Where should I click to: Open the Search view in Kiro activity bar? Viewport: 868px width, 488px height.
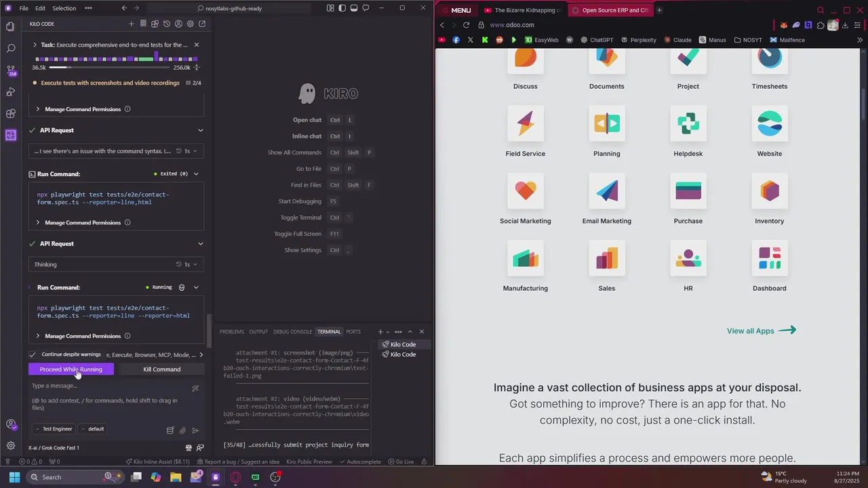10,48
